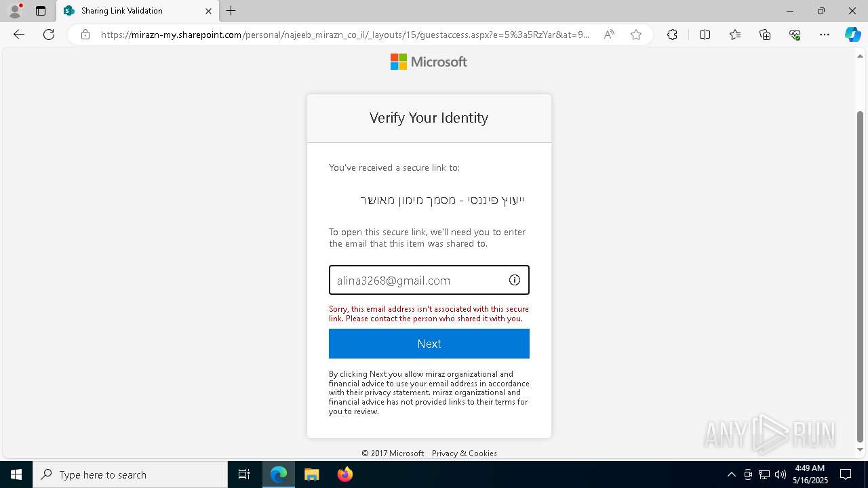
Task: Open the Settings and more ellipsis menu
Action: point(824,35)
